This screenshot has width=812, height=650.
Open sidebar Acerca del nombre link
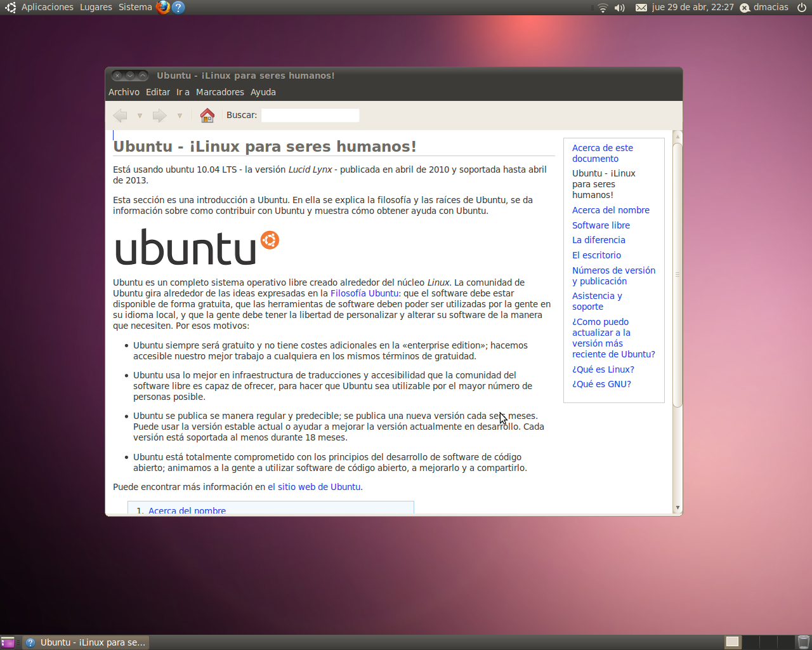coord(611,210)
